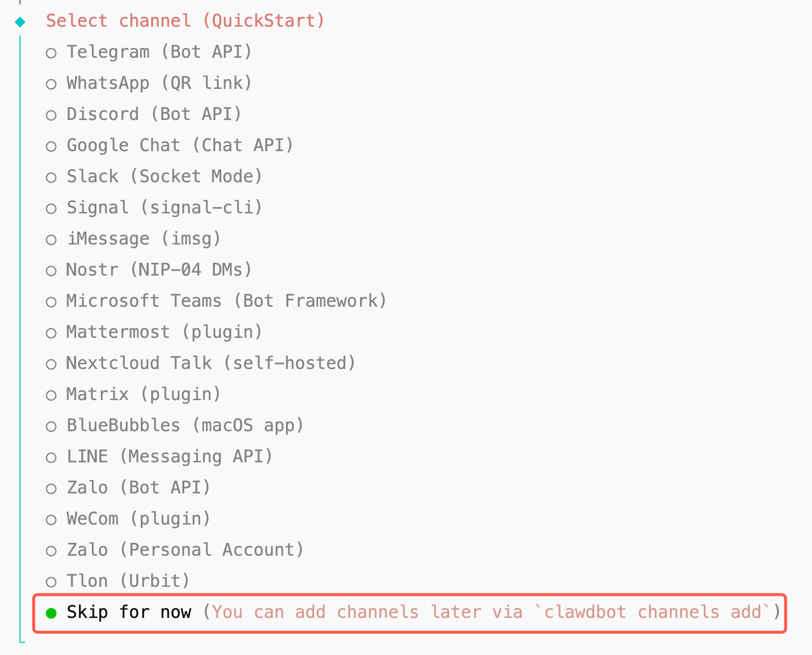Select Slack (Socket Mode) channel
This screenshot has height=655, width=812.
point(51,177)
